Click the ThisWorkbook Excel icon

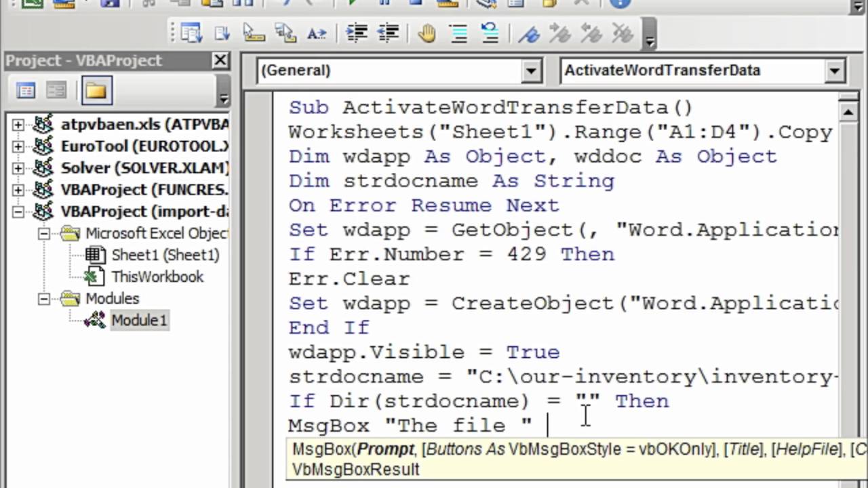94,277
